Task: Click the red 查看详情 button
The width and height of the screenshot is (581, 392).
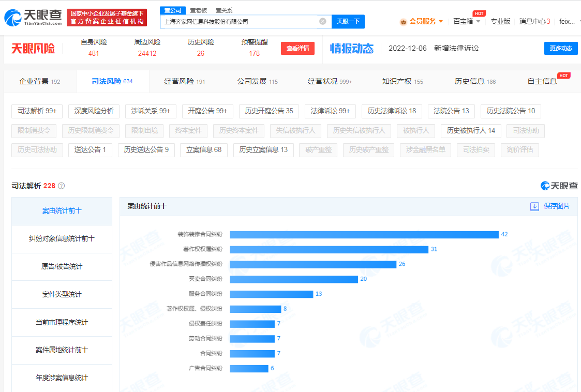Action: [x=297, y=49]
